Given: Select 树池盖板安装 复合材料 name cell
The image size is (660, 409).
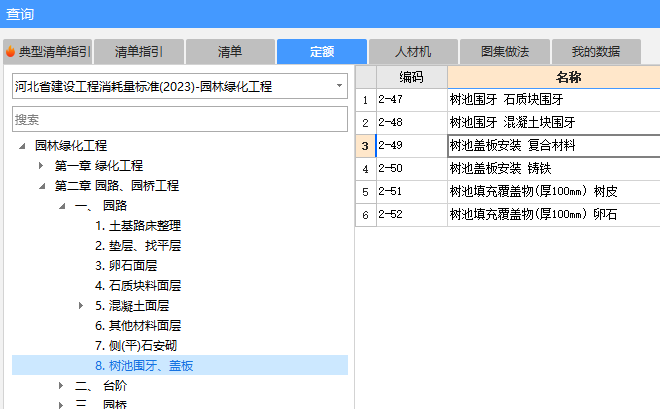Looking at the screenshot, I should pos(554,146).
